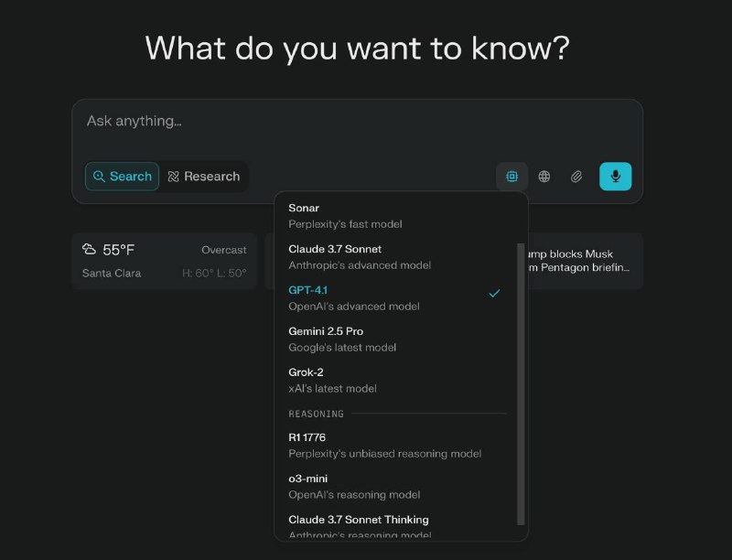The width and height of the screenshot is (732, 560).
Task: Open the model selector chip icon
Action: pyautogui.click(x=511, y=177)
